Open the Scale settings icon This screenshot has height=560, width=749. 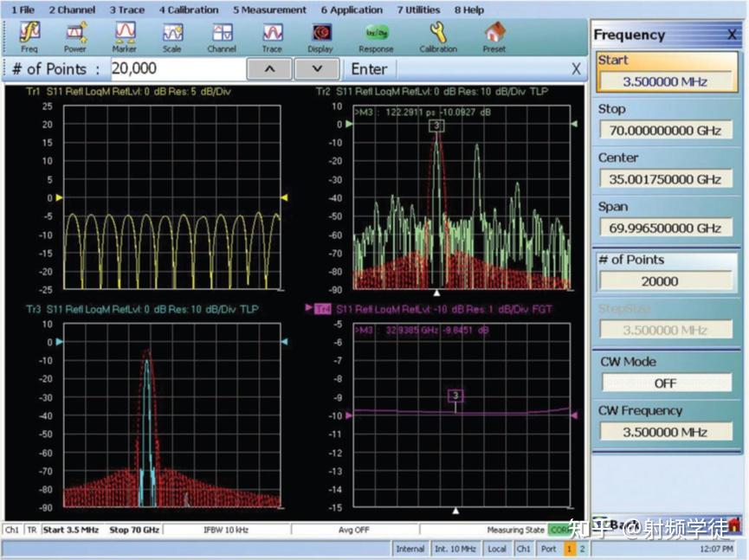tap(172, 36)
